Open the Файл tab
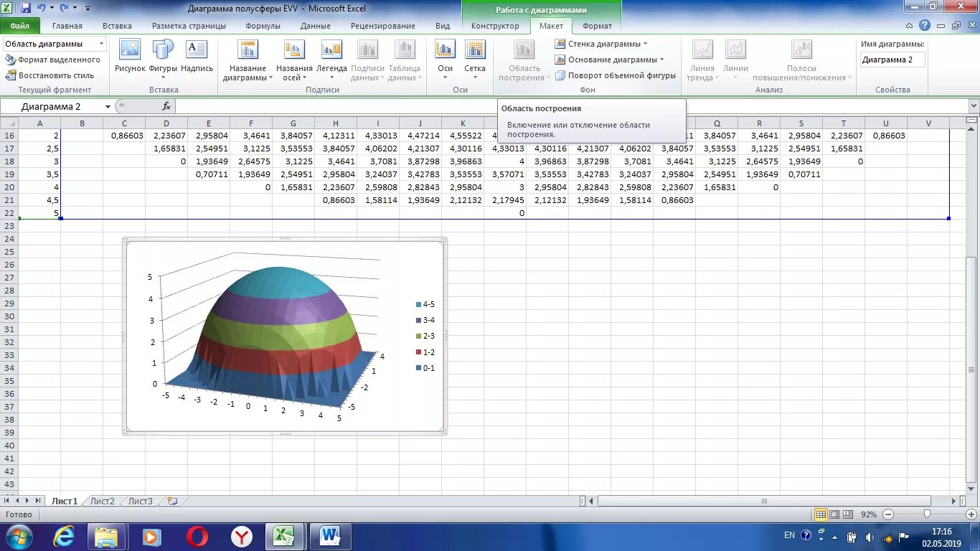The image size is (980, 551). coord(20,26)
